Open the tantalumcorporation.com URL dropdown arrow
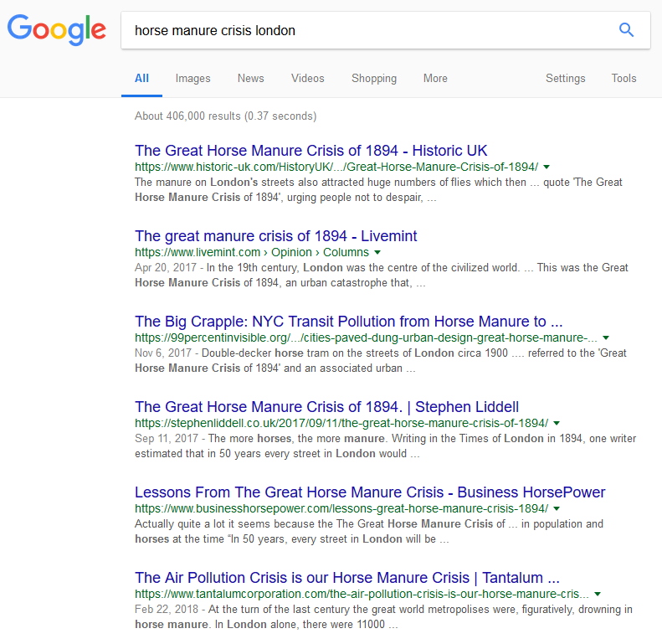Image resolution: width=662 pixels, height=644 pixels. click(597, 594)
